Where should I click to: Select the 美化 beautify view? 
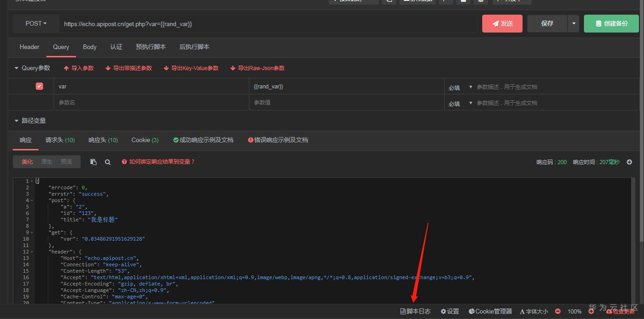tap(28, 162)
